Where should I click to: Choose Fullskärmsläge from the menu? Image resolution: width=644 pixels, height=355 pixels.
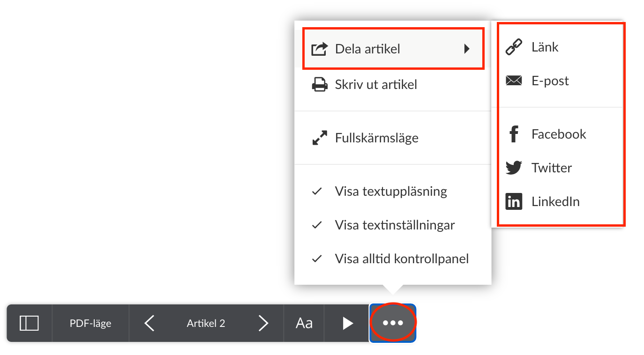click(x=376, y=138)
